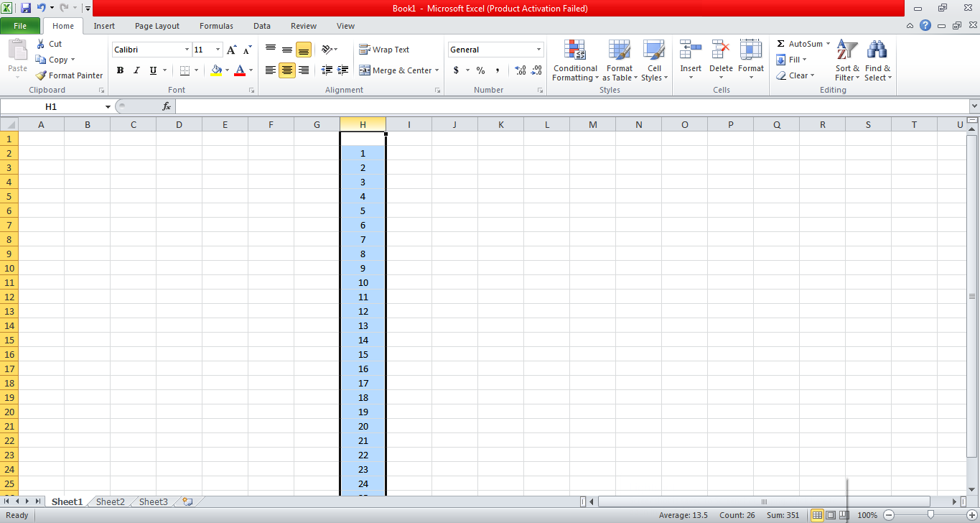Open the Clear dropdown
The width and height of the screenshot is (980, 523).
pos(795,75)
